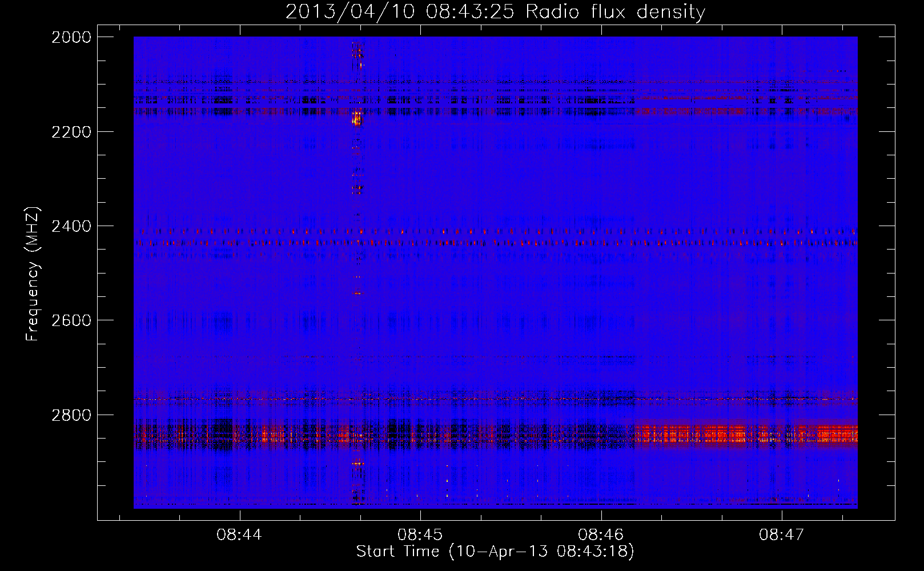Click the 2600 frequency tick label
Image resolution: width=924 pixels, height=571 pixels.
coord(71,320)
